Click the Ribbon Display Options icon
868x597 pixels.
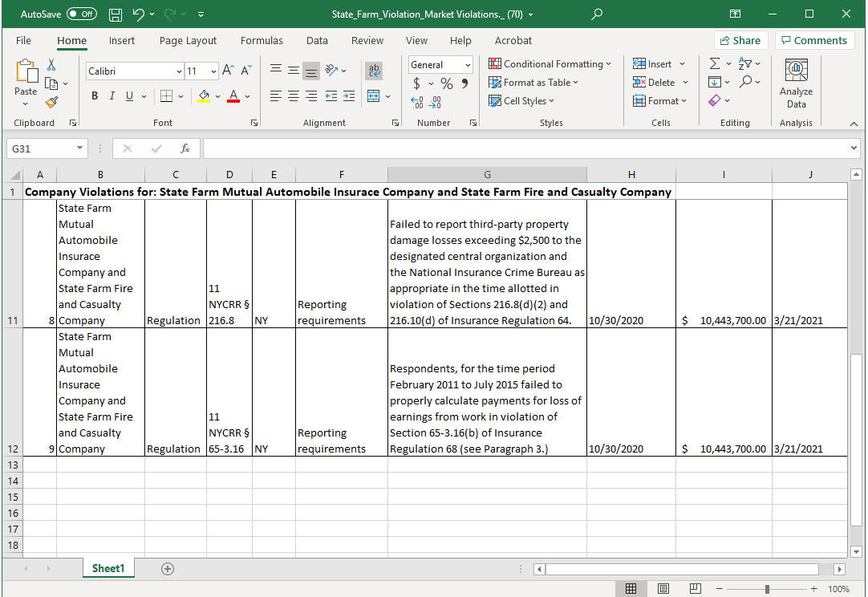[735, 14]
